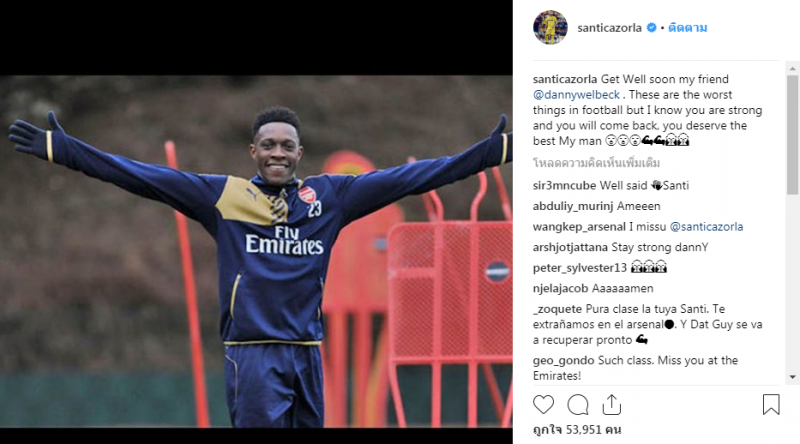
Task: Save post with bookmark icon
Action: [x=771, y=404]
